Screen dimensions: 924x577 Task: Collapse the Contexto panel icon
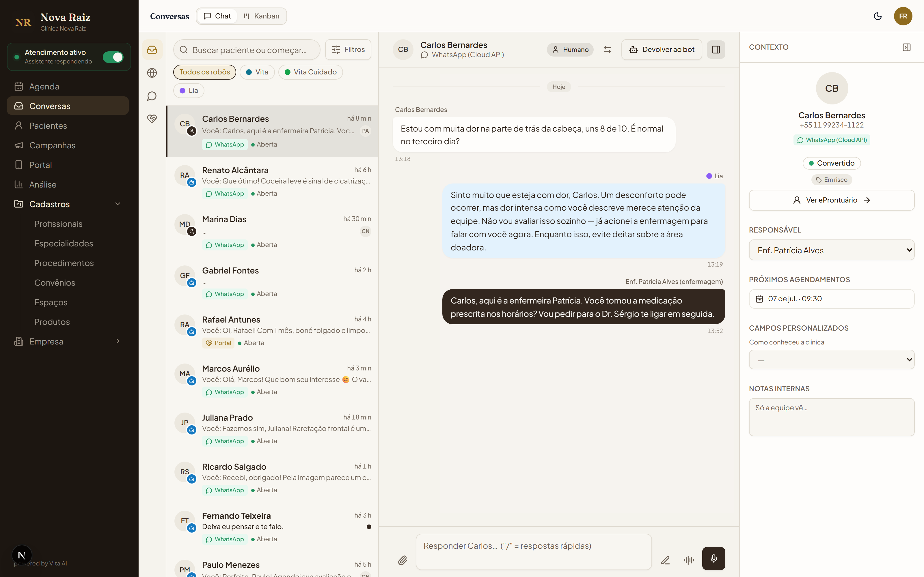click(906, 47)
